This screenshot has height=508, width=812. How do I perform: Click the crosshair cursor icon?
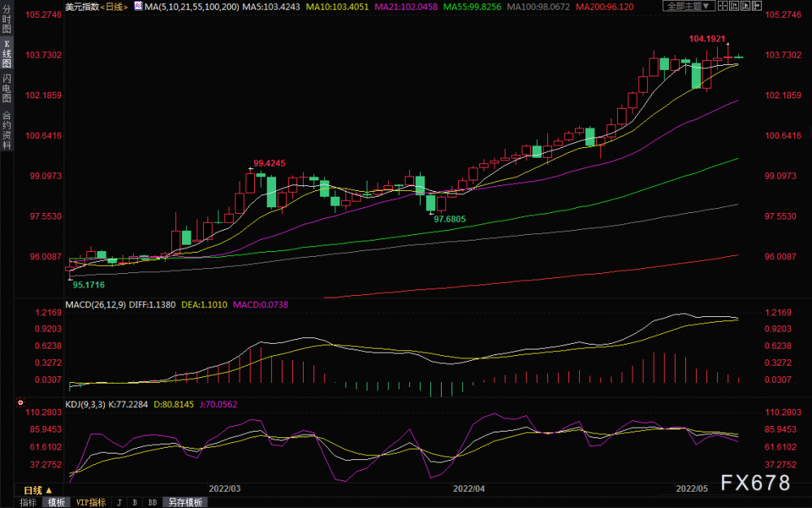(x=723, y=6)
